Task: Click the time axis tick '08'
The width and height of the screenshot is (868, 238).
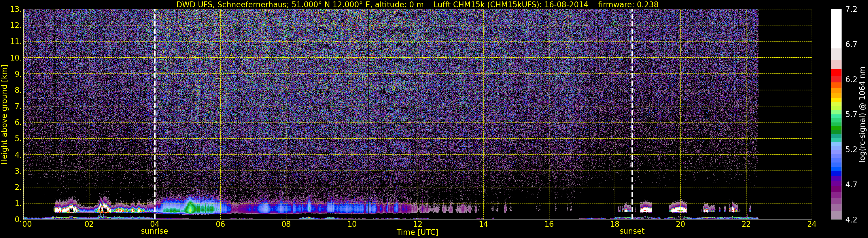Action: click(x=286, y=224)
